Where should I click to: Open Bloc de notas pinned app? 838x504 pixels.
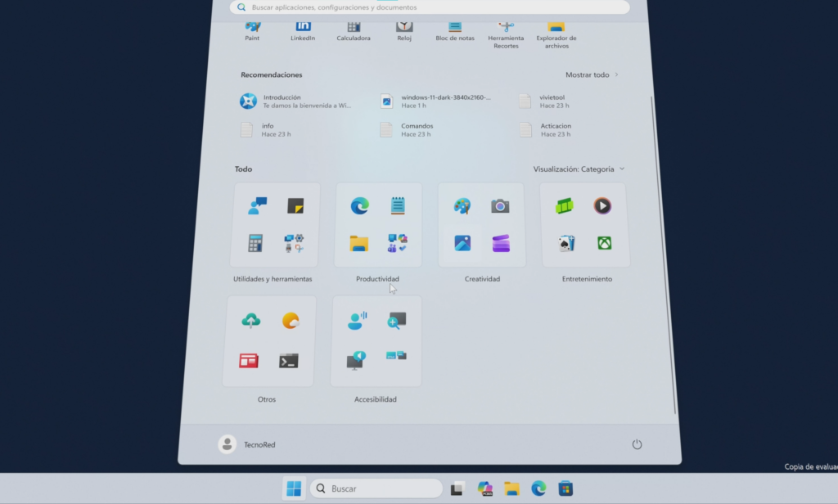(455, 31)
